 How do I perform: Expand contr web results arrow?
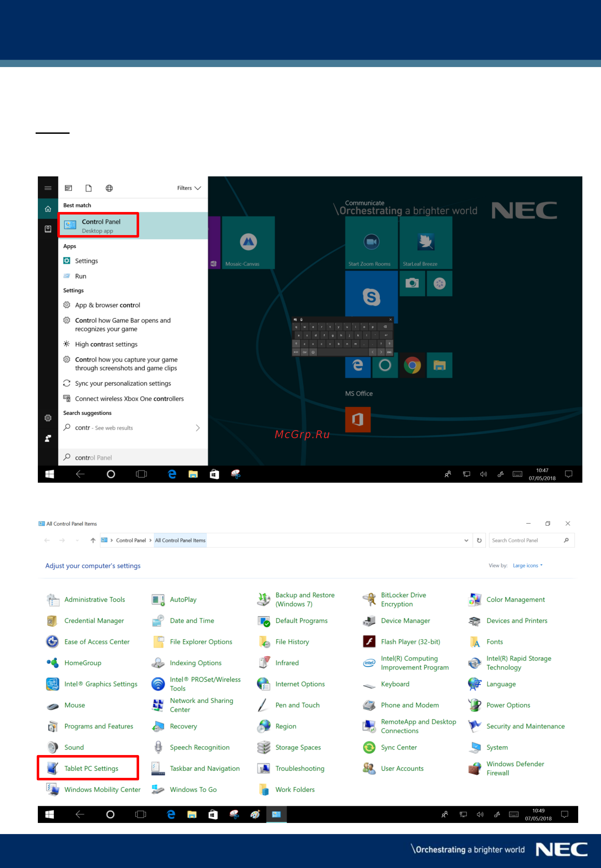(x=198, y=428)
